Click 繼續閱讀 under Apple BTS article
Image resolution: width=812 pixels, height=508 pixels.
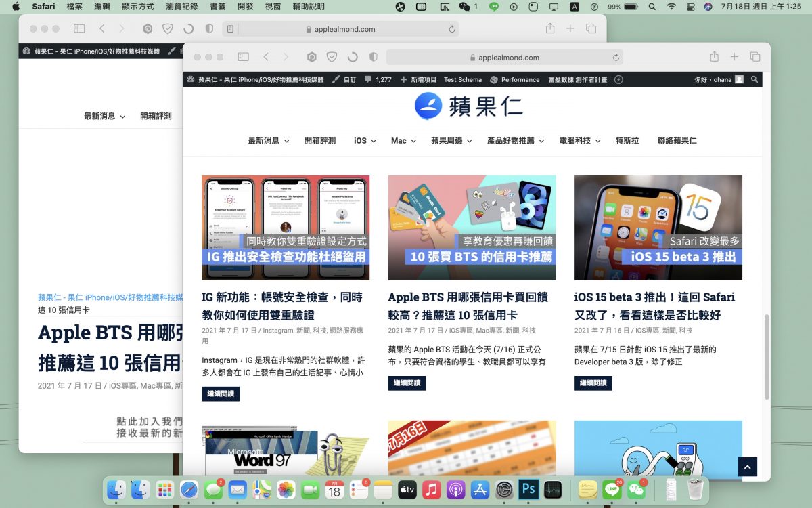click(407, 383)
